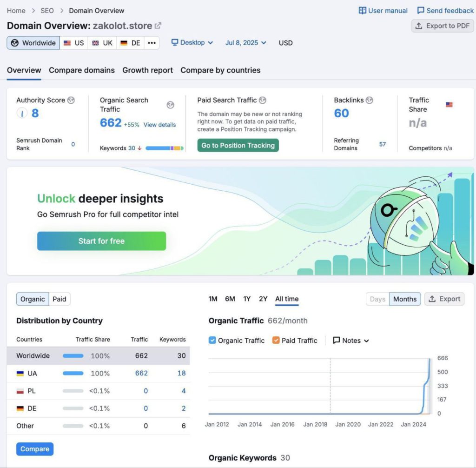Expand the Notes dropdown
The width and height of the screenshot is (476, 468).
pyautogui.click(x=351, y=341)
